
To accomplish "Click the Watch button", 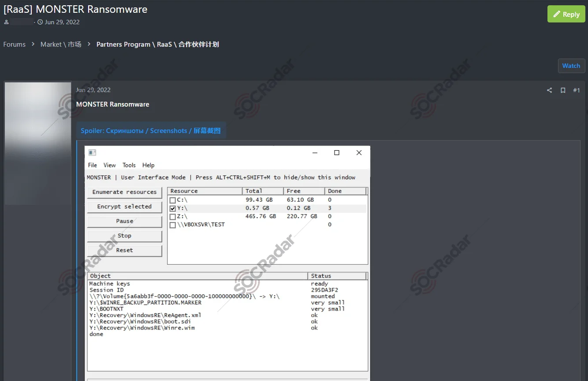I will pos(571,66).
